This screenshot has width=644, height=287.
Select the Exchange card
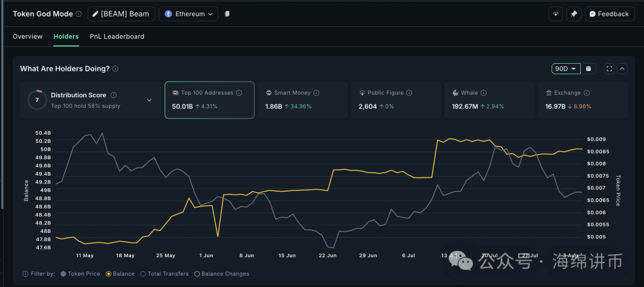pyautogui.click(x=583, y=100)
